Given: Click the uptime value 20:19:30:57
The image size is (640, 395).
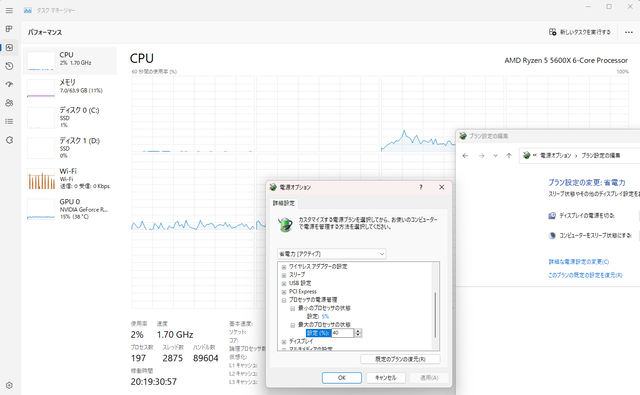Looking at the screenshot, I should click(x=153, y=382).
